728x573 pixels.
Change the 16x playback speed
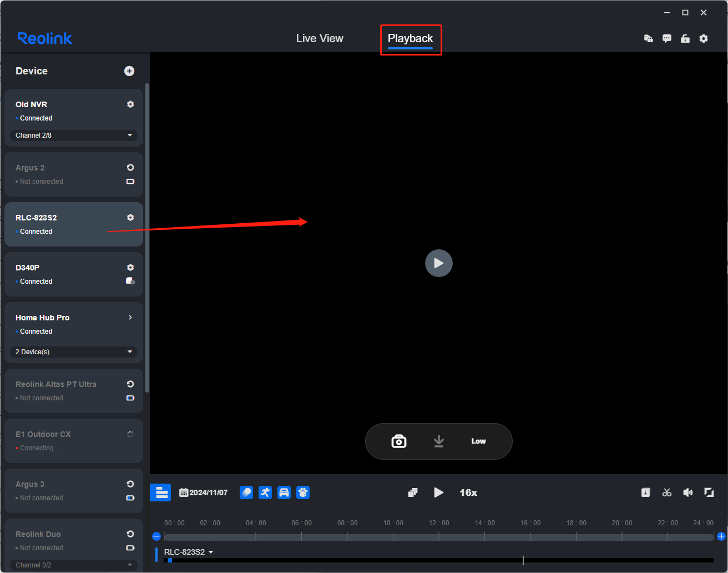[468, 492]
